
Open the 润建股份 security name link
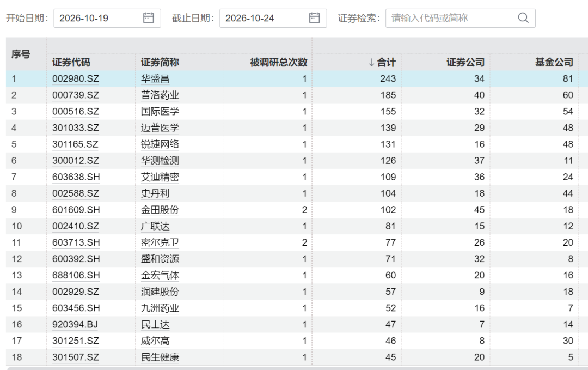pos(160,292)
